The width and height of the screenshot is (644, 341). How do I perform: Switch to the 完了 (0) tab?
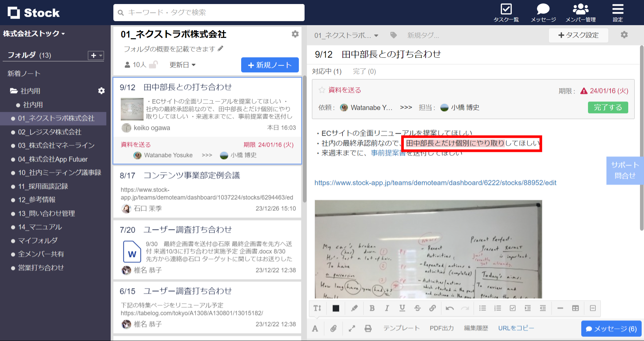[364, 71]
